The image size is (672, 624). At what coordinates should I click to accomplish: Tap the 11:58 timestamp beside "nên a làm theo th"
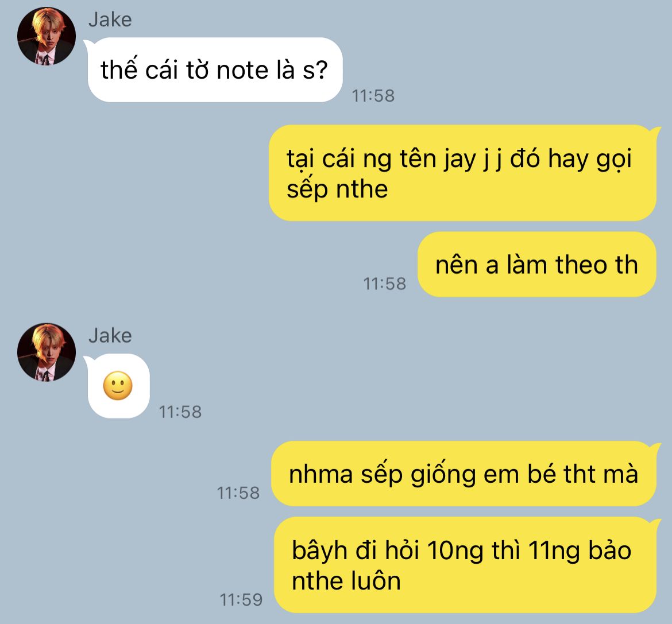(384, 284)
